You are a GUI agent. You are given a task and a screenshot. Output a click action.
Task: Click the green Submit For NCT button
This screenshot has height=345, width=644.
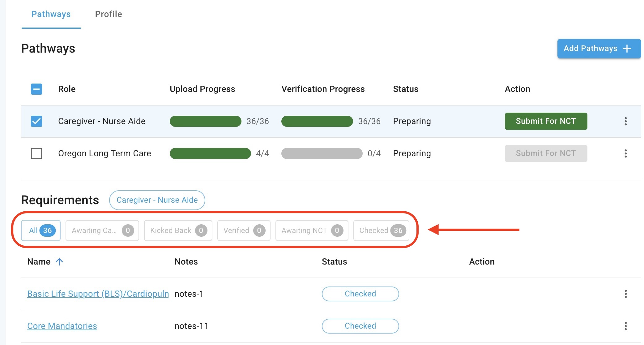pos(546,121)
